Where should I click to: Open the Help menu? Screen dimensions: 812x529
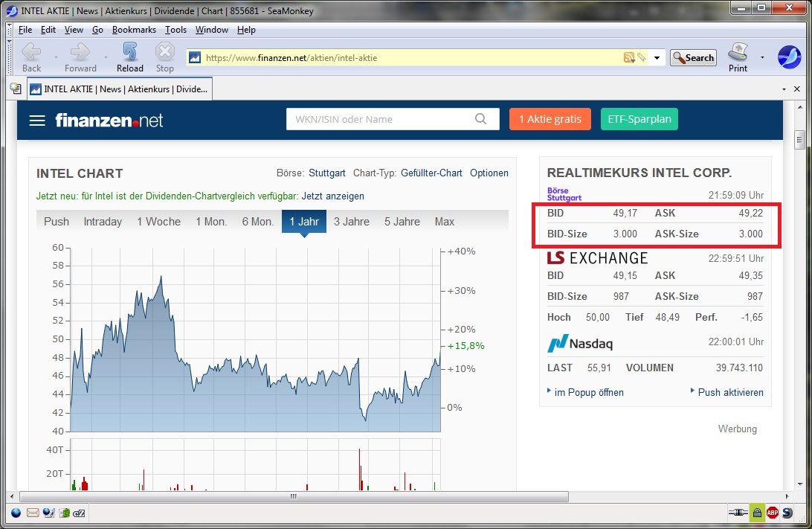pos(247,30)
